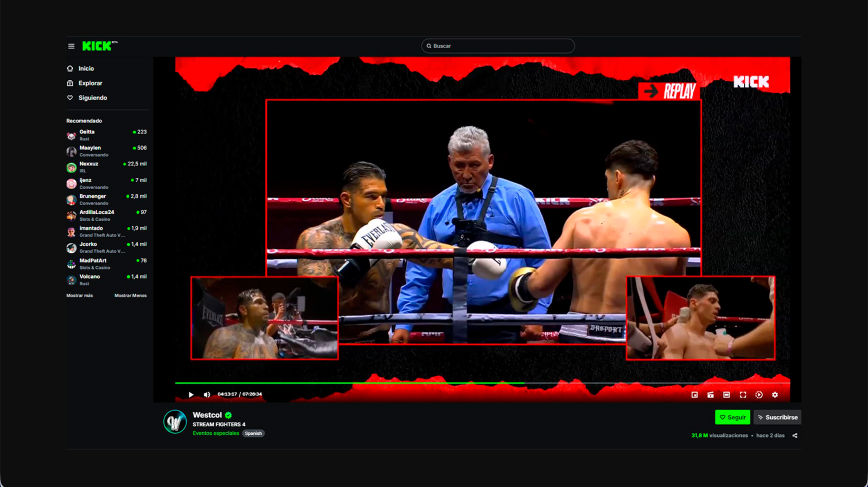The image size is (868, 487).
Task: Click the clip creation clapperboard icon
Action: point(710,395)
